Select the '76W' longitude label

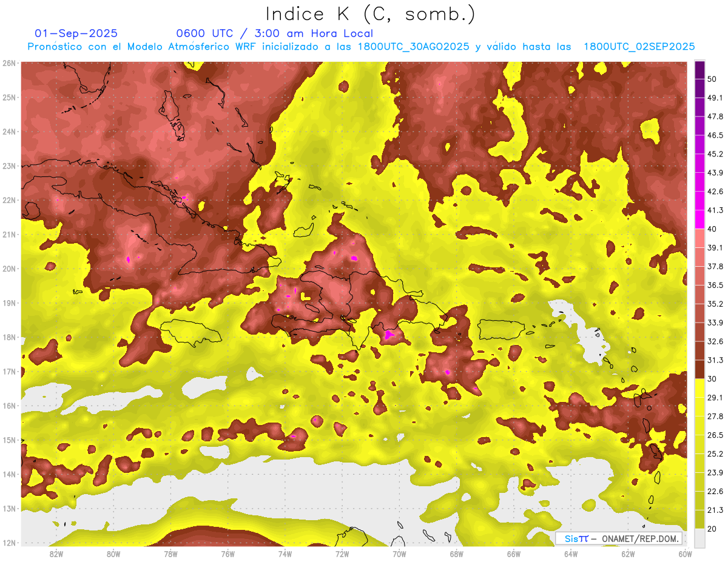pos(227,554)
